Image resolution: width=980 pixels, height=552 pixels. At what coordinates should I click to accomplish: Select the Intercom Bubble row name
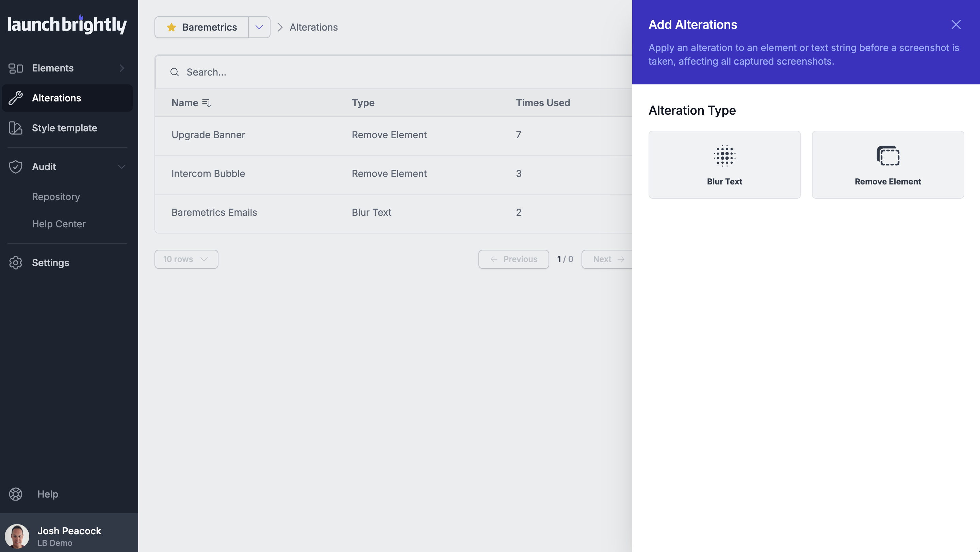[208, 174]
